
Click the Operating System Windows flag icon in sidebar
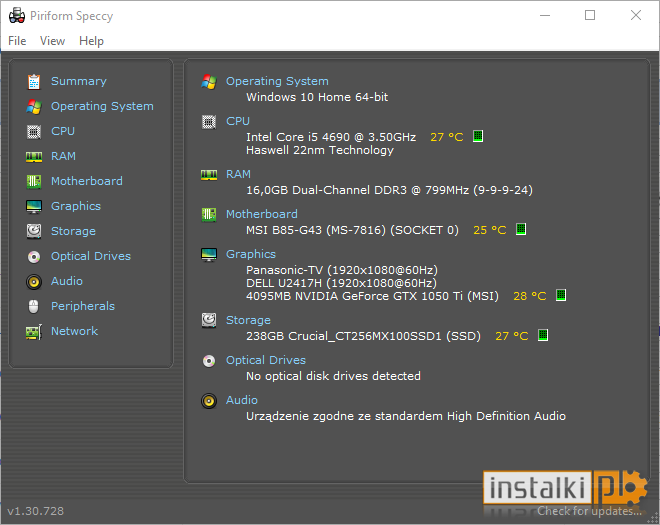coord(34,107)
